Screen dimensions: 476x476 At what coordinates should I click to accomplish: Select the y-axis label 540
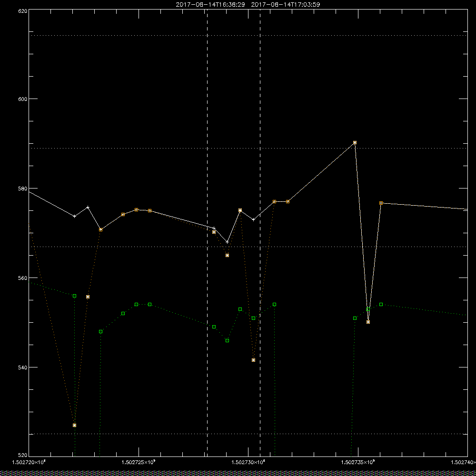[23, 367]
